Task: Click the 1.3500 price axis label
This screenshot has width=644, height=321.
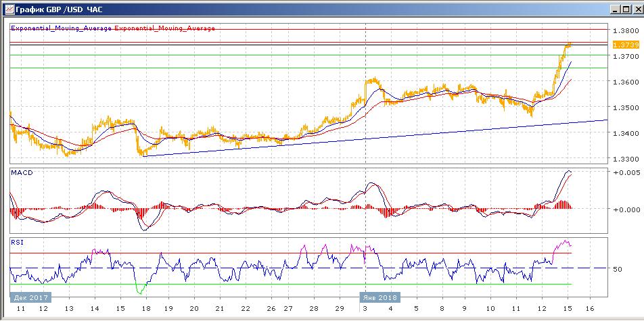Action: tap(626, 107)
